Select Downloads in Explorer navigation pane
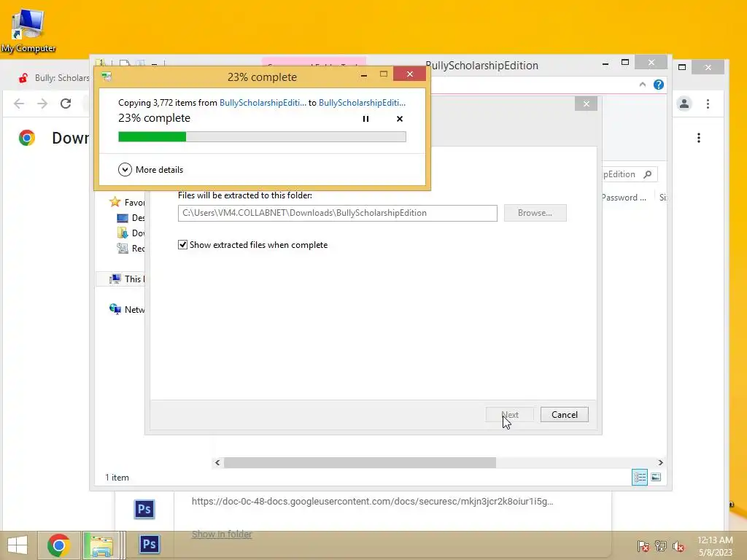The height and width of the screenshot is (560, 747). (131, 233)
